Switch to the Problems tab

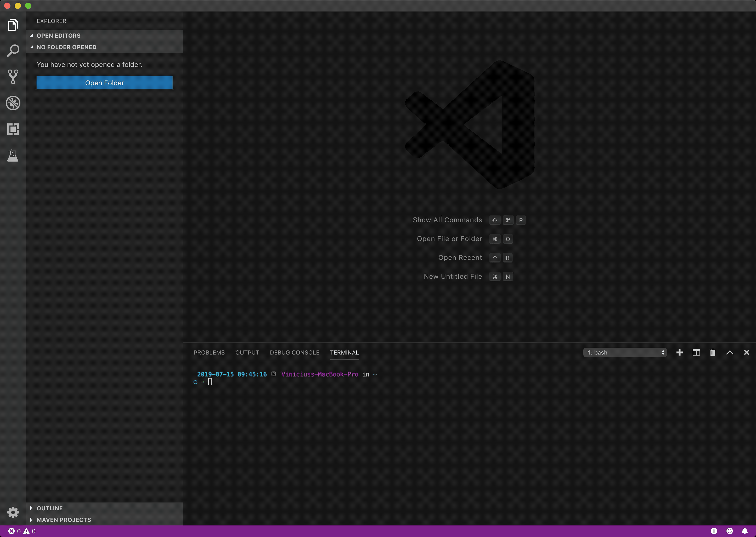pos(209,352)
